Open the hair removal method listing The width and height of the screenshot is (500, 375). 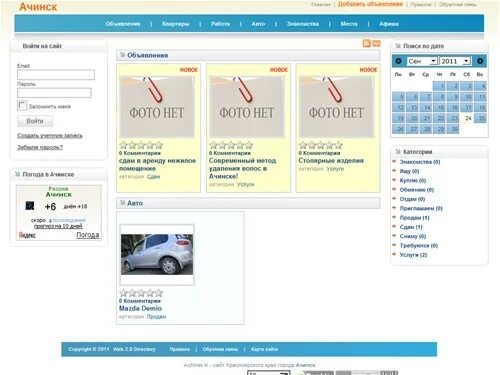coord(242,168)
